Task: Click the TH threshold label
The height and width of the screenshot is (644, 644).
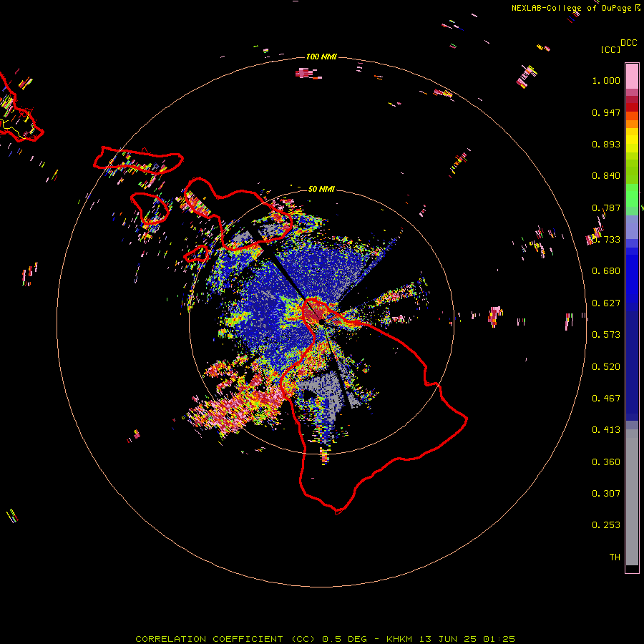Action: click(x=615, y=557)
